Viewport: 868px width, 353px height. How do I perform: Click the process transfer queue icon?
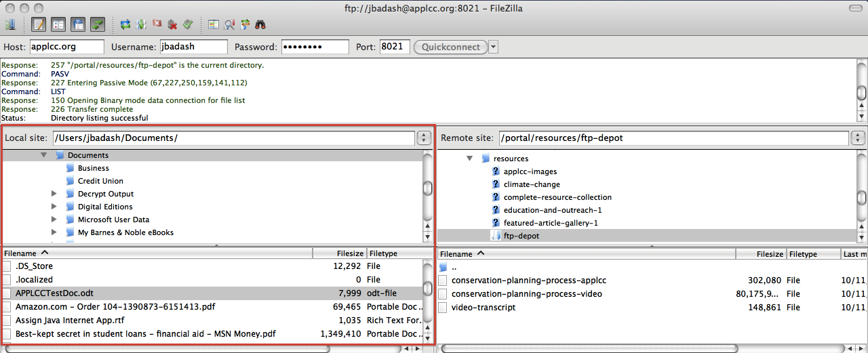click(x=141, y=25)
